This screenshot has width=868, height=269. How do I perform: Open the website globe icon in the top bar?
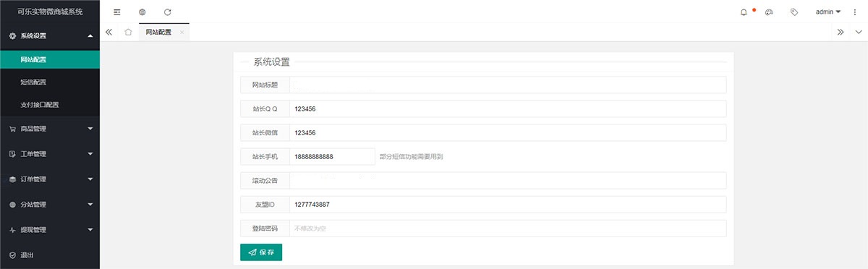[x=142, y=12]
